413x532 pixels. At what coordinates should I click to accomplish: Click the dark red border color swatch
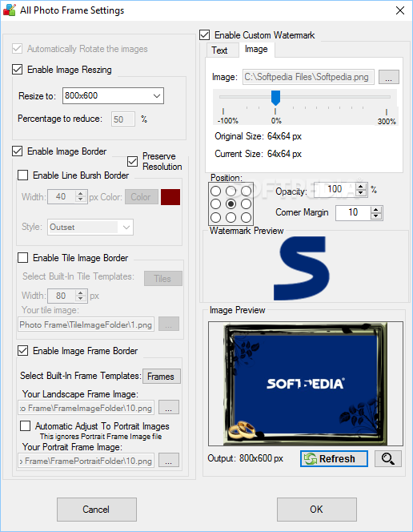click(x=170, y=197)
